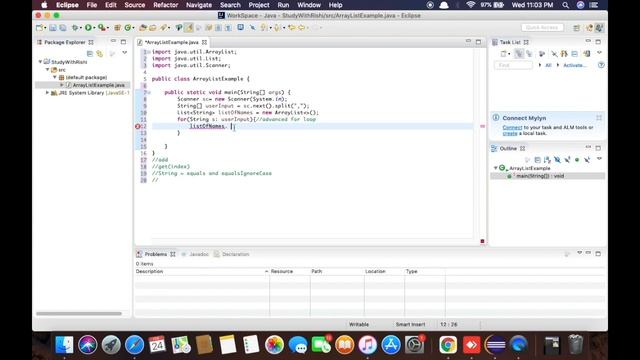Click the error marker on line 12
This screenshot has width=640, height=360.
point(138,126)
